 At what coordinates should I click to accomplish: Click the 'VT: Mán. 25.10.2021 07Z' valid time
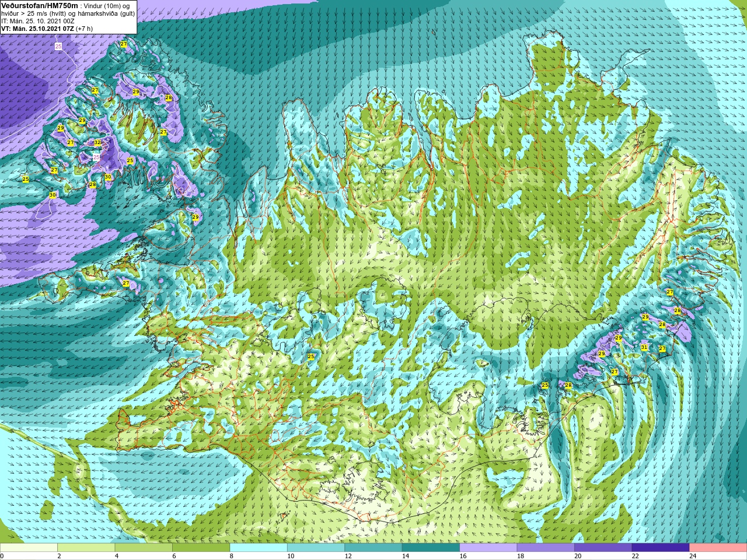pos(37,29)
